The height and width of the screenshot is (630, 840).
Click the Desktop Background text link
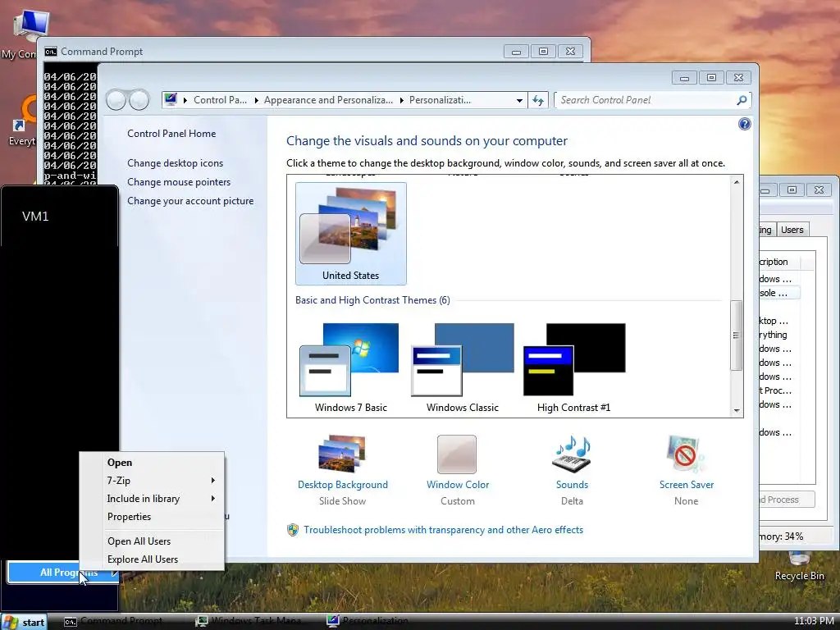click(x=343, y=485)
